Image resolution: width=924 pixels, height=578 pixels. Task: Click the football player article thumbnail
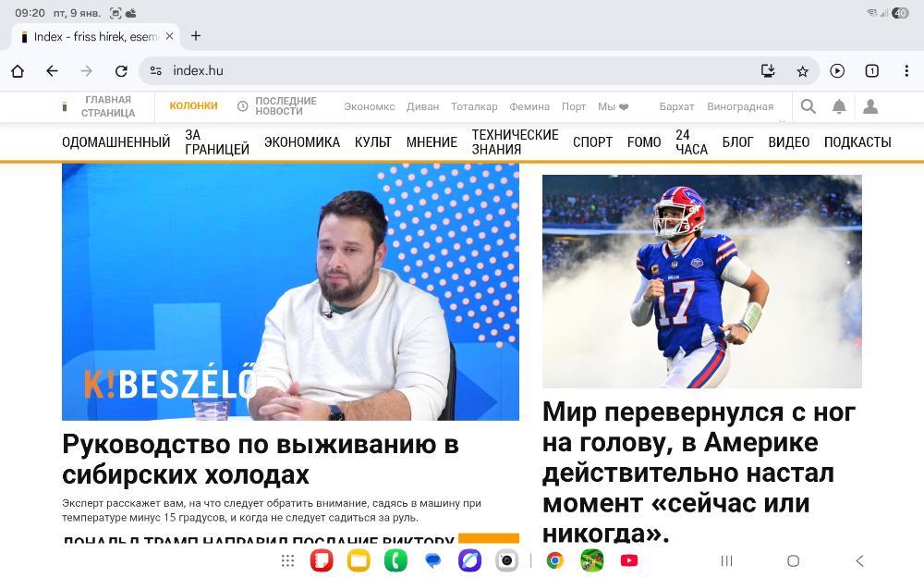click(x=702, y=281)
